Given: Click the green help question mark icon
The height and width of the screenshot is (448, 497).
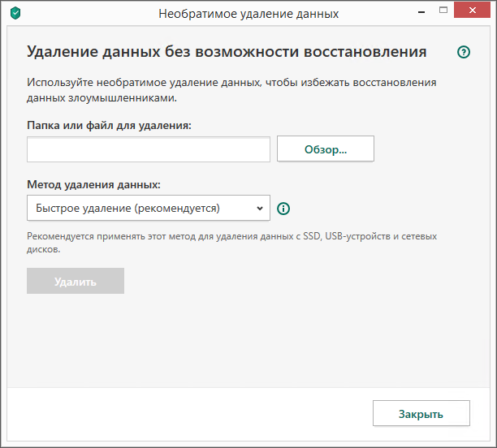Looking at the screenshot, I should coord(464,52).
